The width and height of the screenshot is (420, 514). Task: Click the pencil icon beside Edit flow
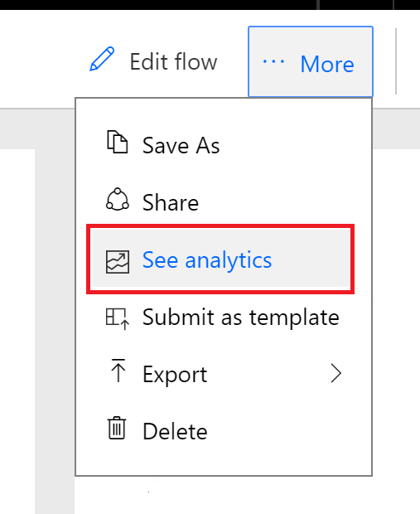(x=102, y=59)
